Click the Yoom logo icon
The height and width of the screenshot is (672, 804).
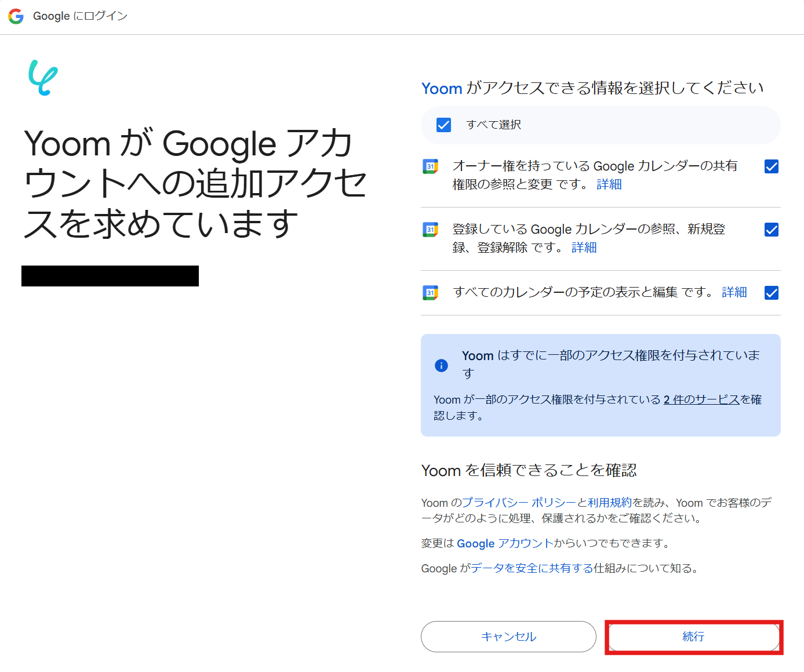click(x=43, y=78)
